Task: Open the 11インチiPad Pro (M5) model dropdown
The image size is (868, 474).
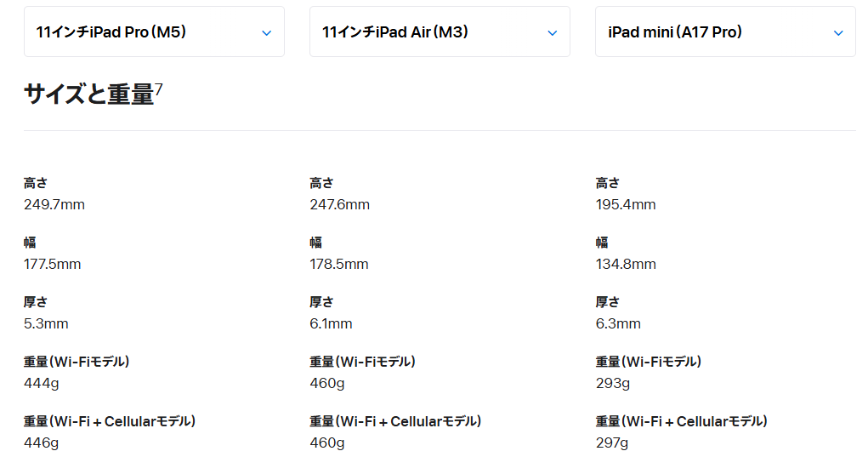Action: (154, 31)
